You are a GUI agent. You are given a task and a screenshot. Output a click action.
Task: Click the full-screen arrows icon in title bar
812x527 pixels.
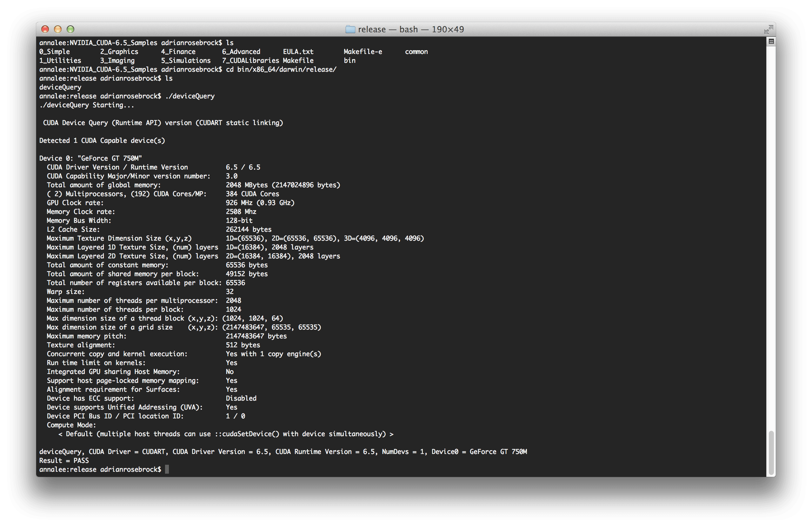point(768,29)
